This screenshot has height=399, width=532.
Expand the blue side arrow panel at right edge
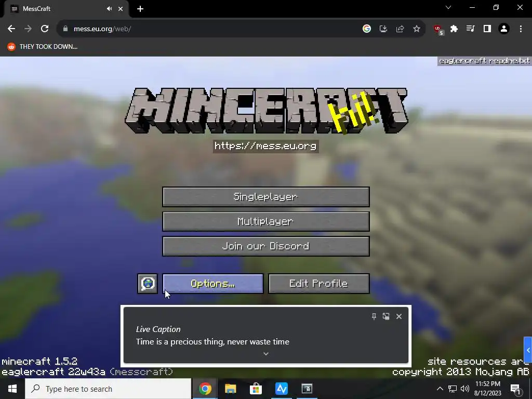tap(528, 350)
